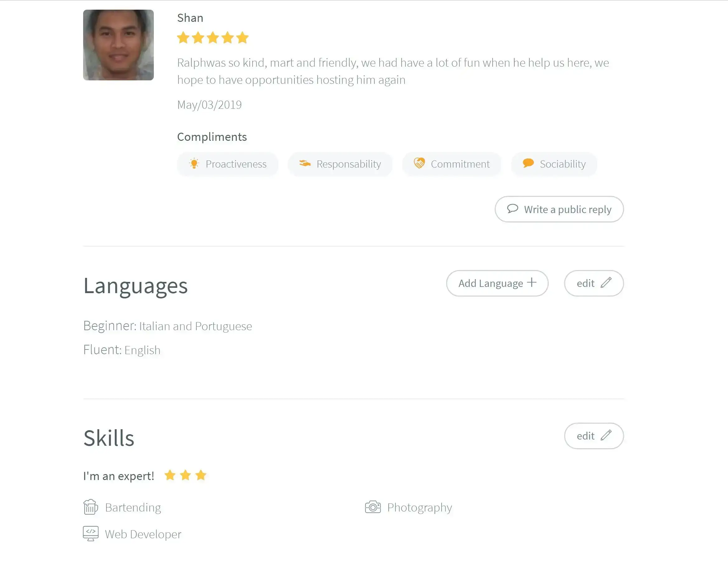The image size is (728, 561).
Task: Click the Web Developer monitor icon
Action: tap(90, 534)
